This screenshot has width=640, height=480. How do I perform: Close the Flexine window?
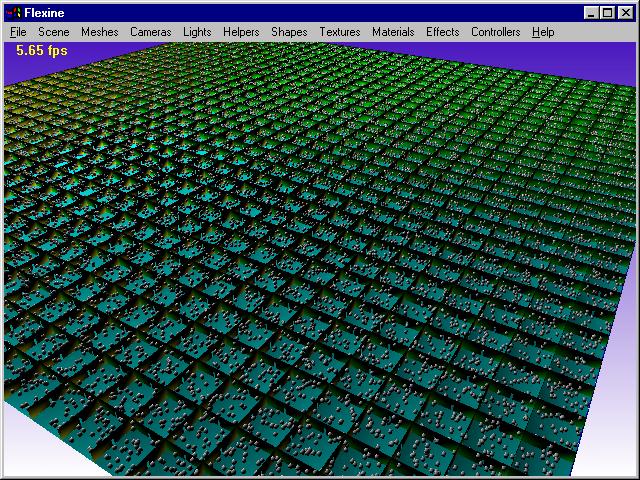click(x=626, y=13)
